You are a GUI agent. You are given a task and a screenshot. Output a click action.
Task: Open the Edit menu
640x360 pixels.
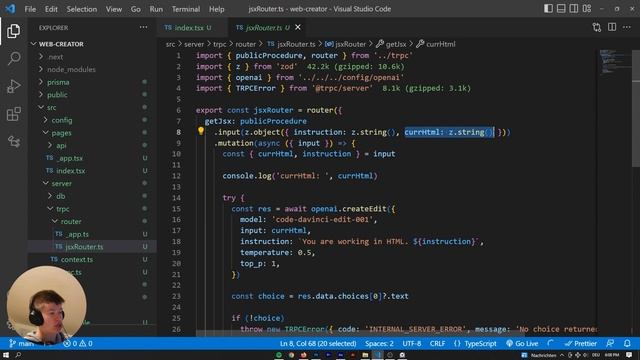(x=51, y=9)
